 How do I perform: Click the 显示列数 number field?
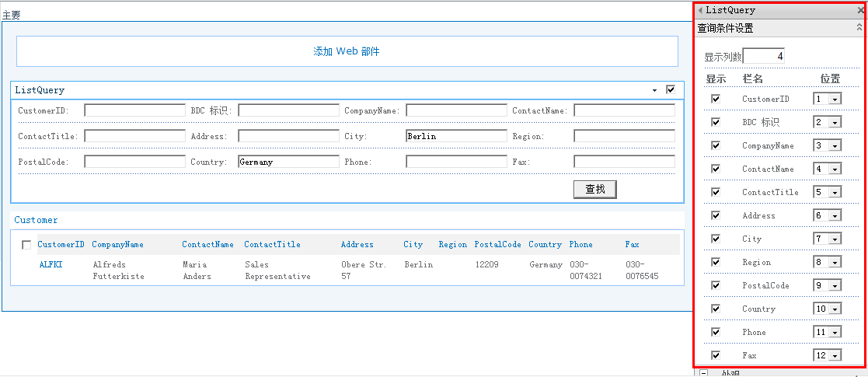pyautogui.click(x=763, y=56)
